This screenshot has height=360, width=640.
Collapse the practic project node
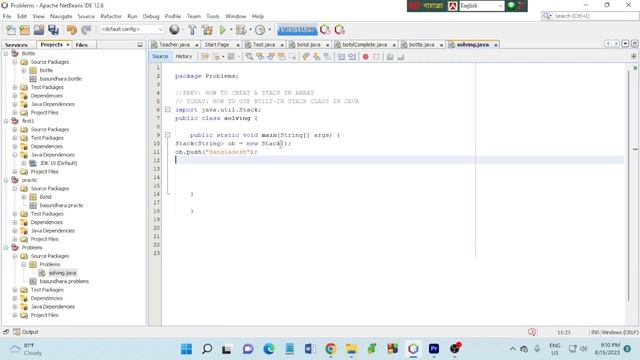click(6, 180)
